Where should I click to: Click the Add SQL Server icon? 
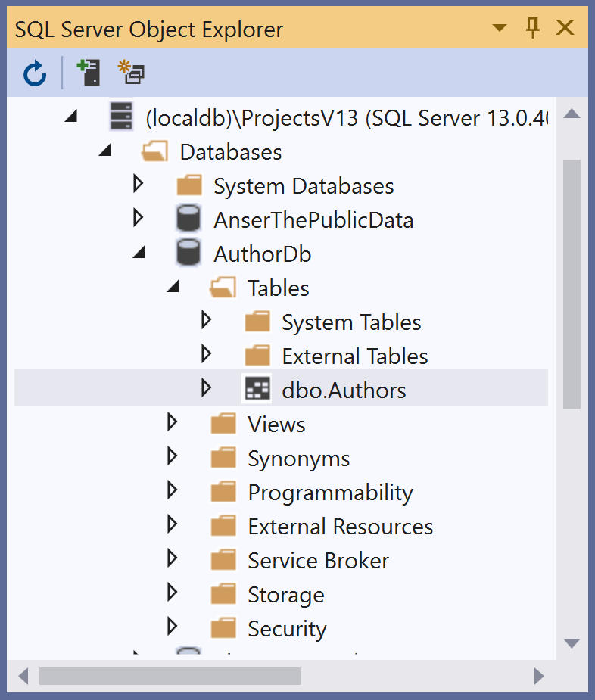pyautogui.click(x=89, y=73)
